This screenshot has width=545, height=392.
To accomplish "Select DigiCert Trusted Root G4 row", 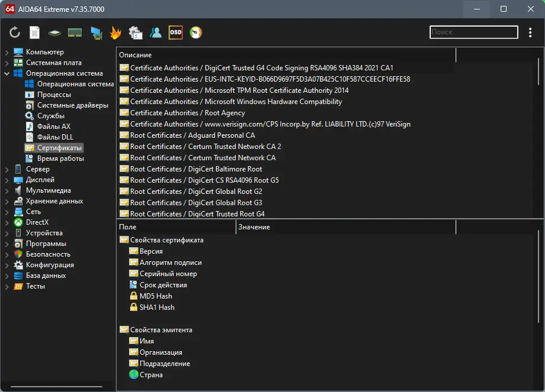I will tap(192, 214).
